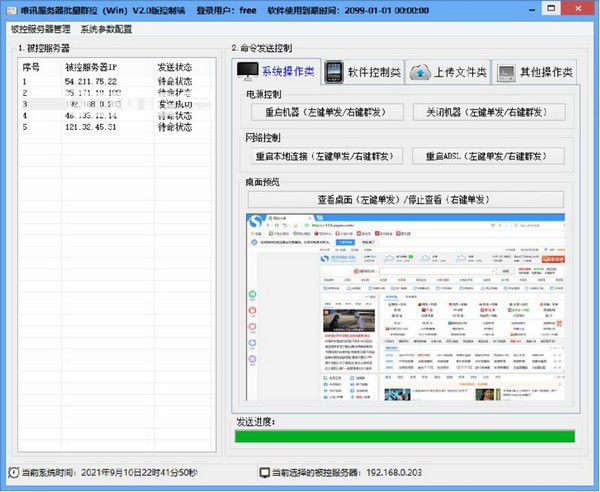
Task: Switch to the 其他操作类 tab
Action: pos(535,72)
